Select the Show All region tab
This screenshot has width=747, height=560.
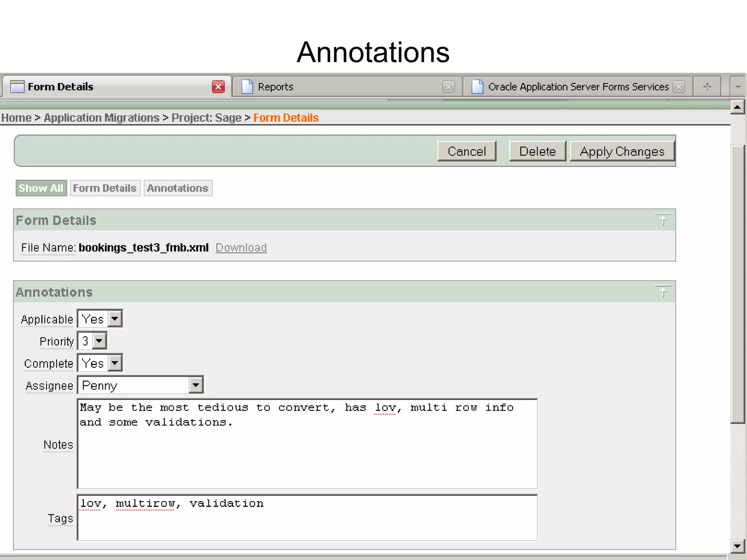click(x=41, y=188)
